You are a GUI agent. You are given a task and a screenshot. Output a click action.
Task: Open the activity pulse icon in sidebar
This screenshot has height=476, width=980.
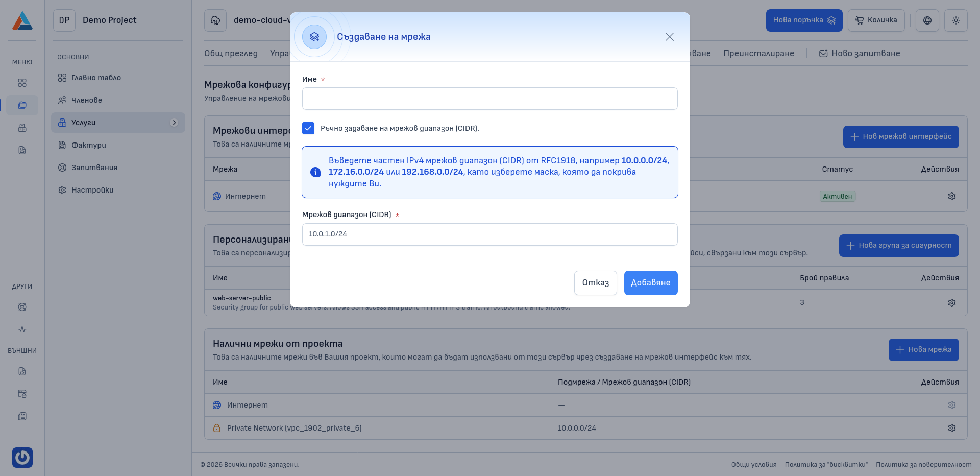pos(22,329)
